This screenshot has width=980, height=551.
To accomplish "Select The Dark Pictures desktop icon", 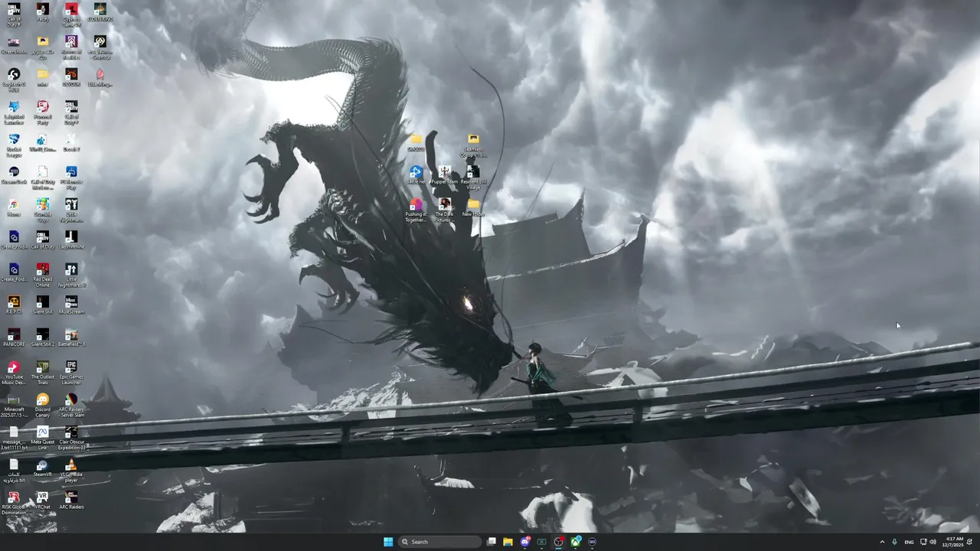I will coord(444,210).
